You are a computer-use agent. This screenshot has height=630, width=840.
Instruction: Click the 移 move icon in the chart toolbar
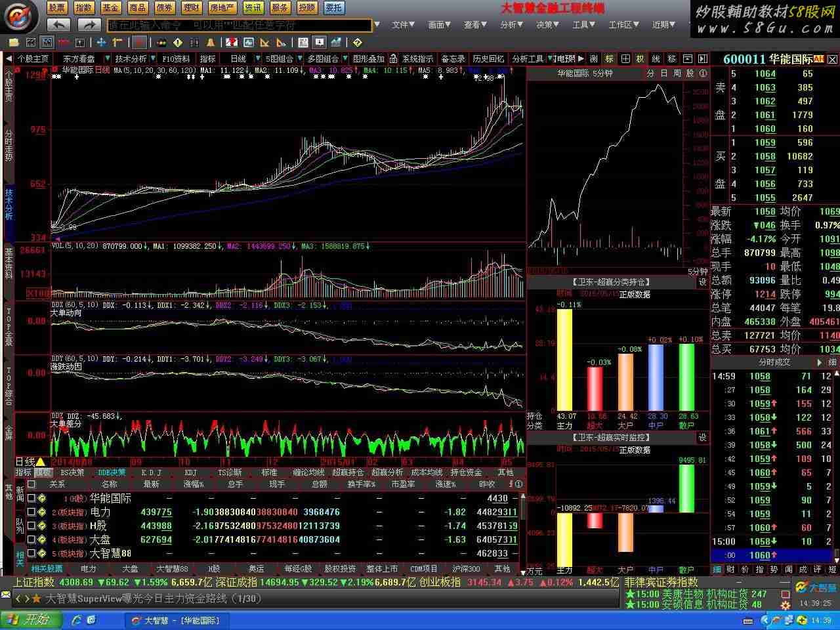point(671,59)
